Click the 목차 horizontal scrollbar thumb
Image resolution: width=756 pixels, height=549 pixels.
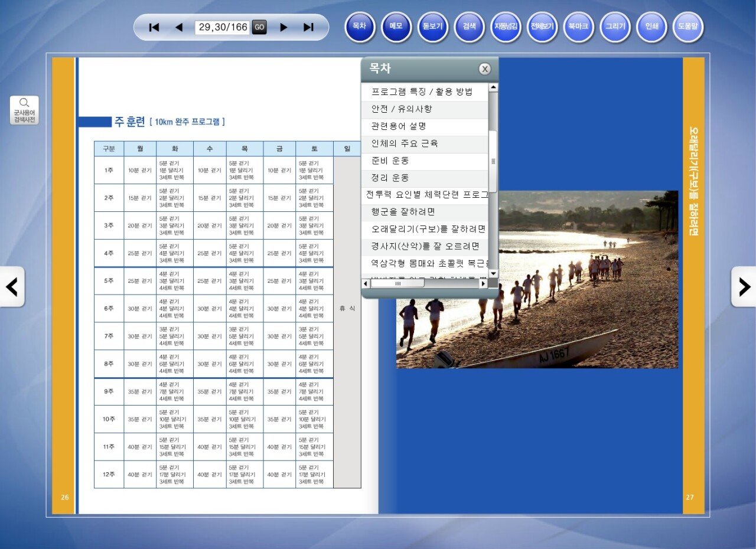point(397,283)
